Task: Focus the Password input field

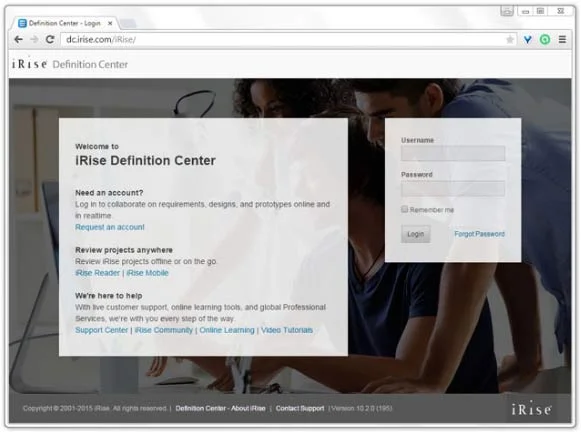Action: click(453, 188)
